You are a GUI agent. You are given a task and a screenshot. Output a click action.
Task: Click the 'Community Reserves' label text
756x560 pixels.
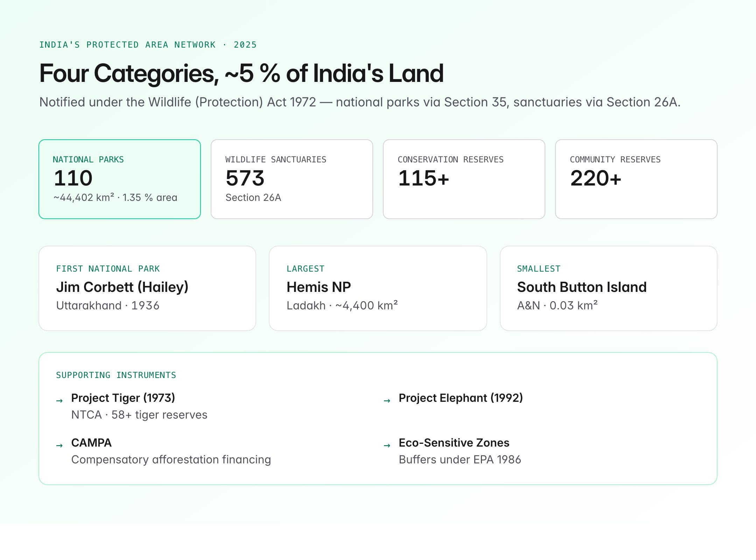pyautogui.click(x=615, y=160)
